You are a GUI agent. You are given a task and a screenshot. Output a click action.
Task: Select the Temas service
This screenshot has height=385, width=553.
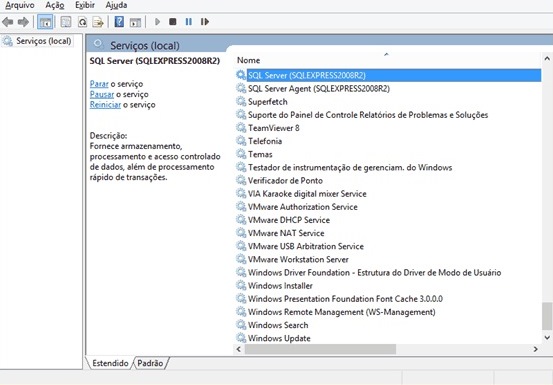[388, 154]
